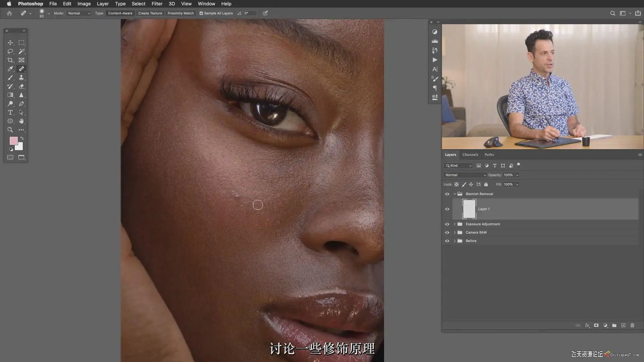
Task: Select the Hand tool
Action: (x=21, y=121)
